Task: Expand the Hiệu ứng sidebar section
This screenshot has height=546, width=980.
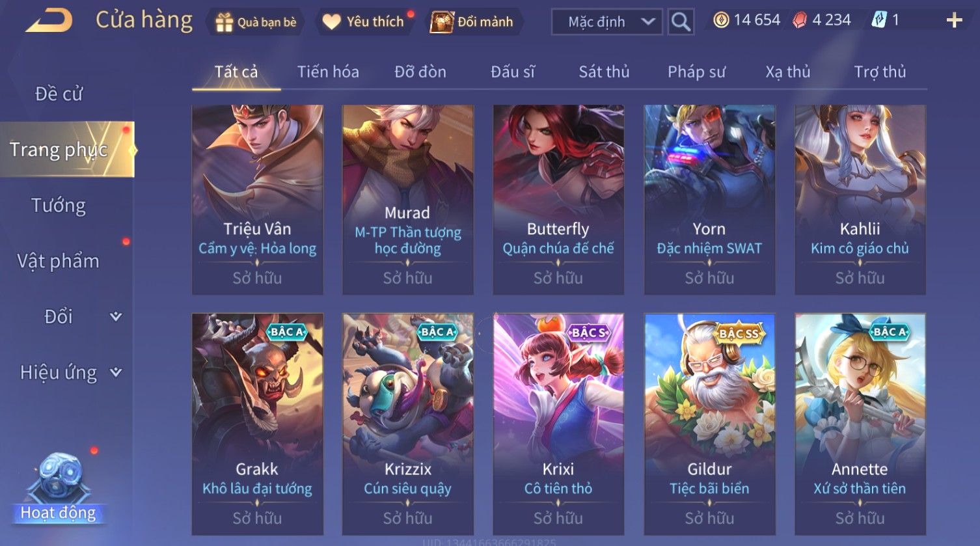Action: click(116, 373)
